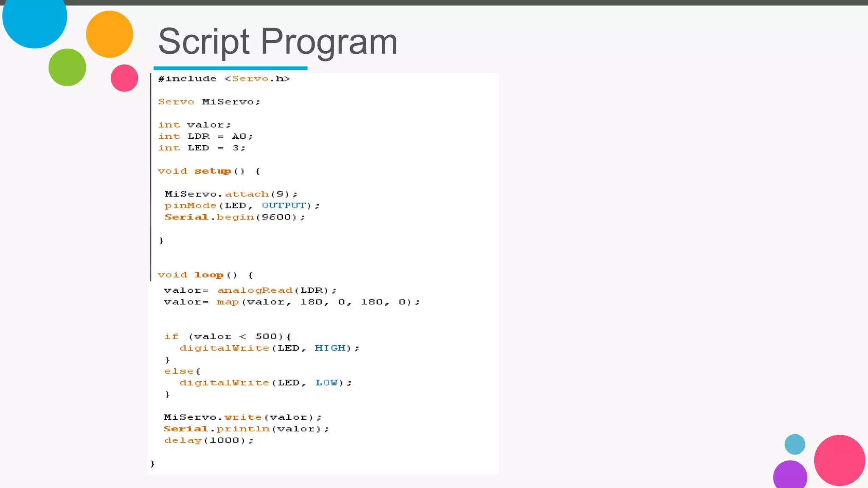
Task: Click the 'Serial.println(valor);' line
Action: 246,429
